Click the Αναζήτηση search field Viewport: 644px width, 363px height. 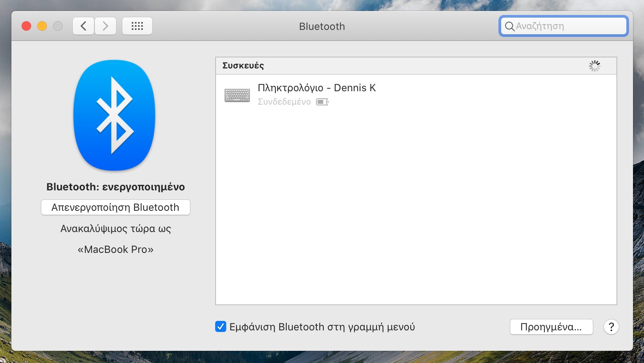pyautogui.click(x=563, y=26)
